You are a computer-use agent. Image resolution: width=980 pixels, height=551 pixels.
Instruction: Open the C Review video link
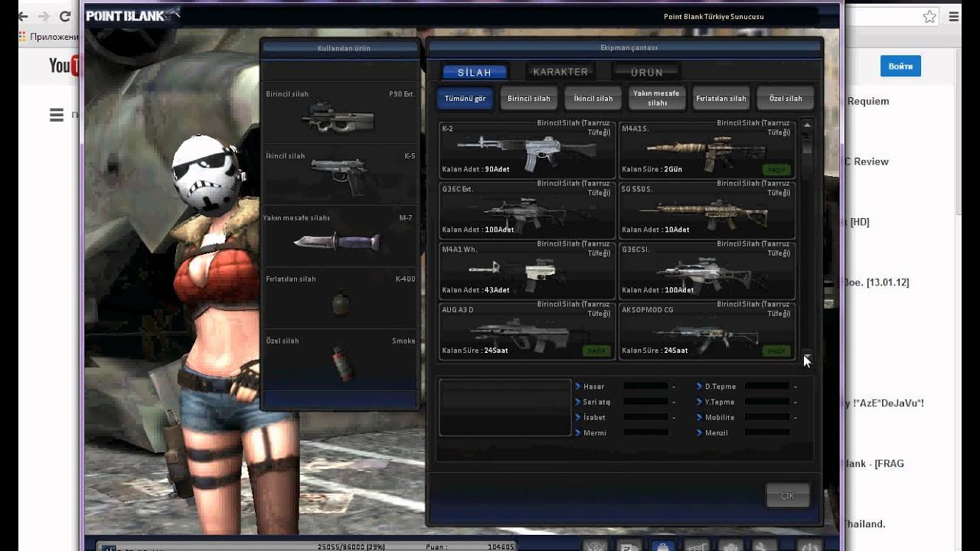click(866, 161)
